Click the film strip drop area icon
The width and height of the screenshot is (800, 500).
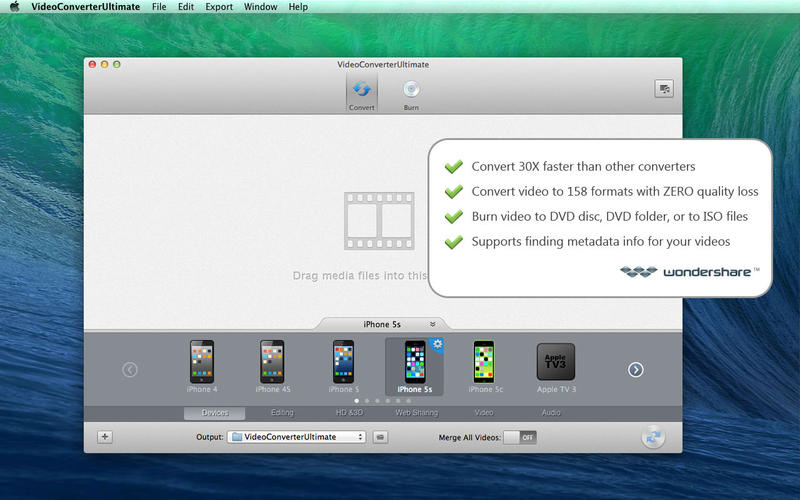(x=379, y=220)
